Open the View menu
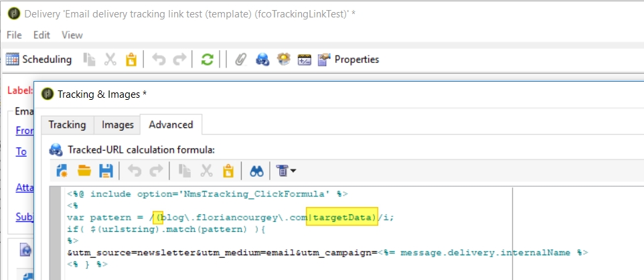644x280 pixels. tap(72, 35)
